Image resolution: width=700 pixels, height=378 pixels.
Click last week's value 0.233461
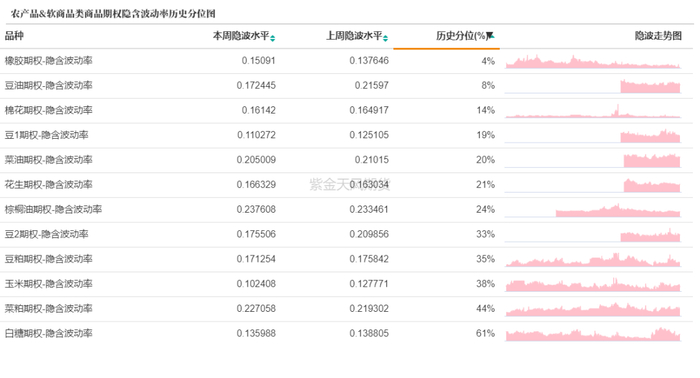pyautogui.click(x=369, y=209)
